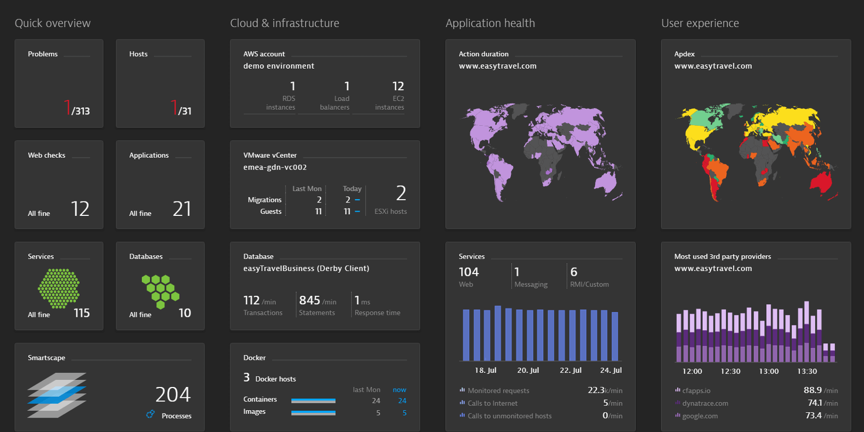Screen dimensions: 864x432
Task: Click the easyTravelBusiness (Derby Client) database title
Action: tap(306, 268)
